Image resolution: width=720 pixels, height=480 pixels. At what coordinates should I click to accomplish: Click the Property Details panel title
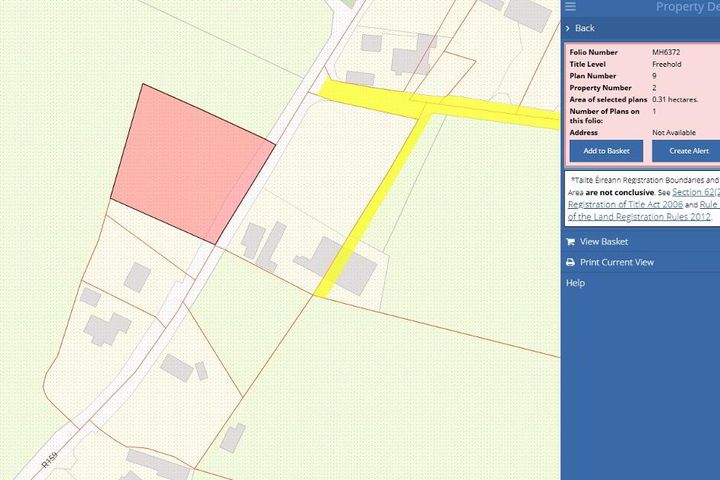click(686, 7)
